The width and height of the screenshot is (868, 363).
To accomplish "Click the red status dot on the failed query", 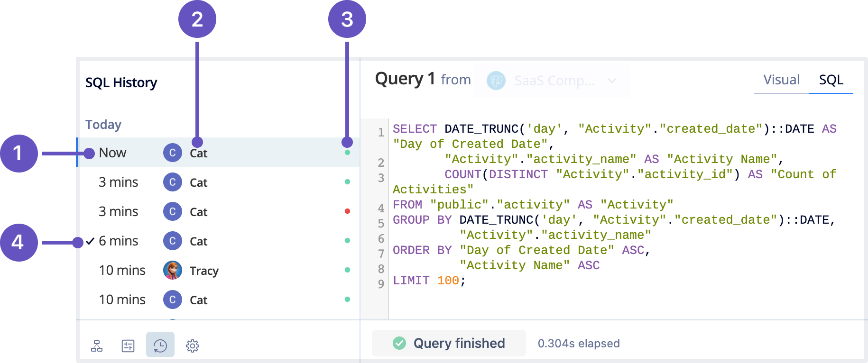I will point(347,211).
